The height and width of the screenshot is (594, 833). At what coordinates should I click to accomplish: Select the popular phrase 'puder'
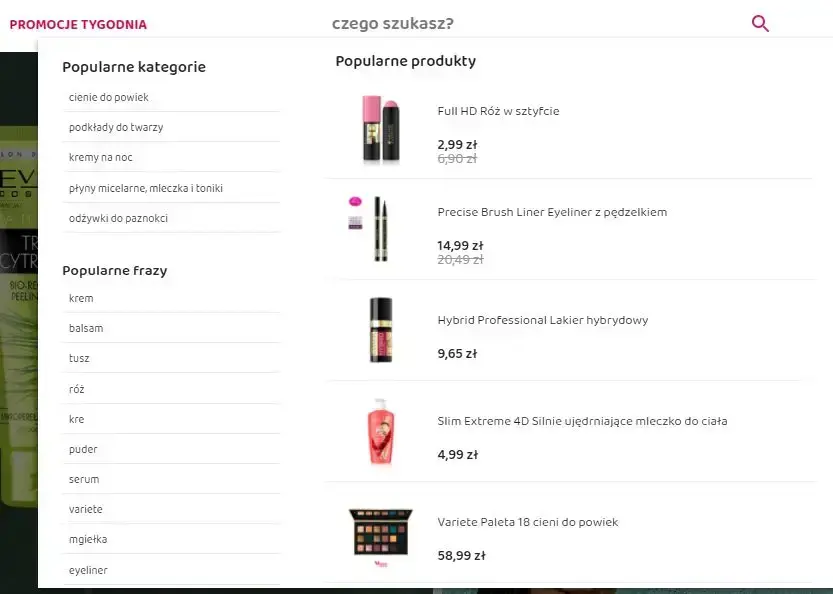(x=83, y=449)
